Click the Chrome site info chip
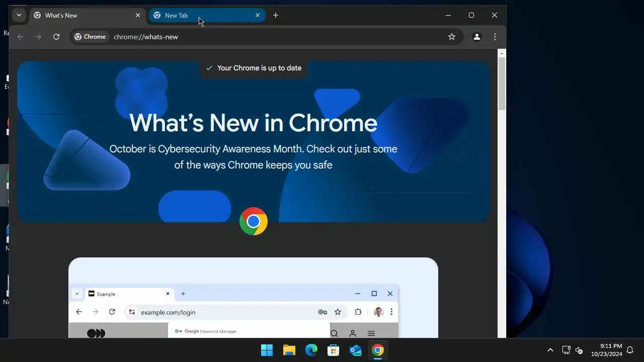Viewport: 644px width, 362px height. coord(90,37)
